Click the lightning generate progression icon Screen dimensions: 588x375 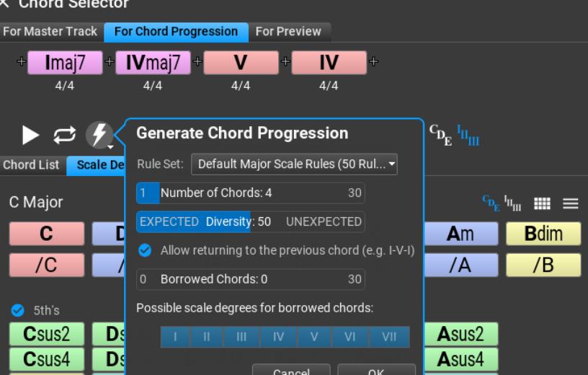click(x=97, y=134)
